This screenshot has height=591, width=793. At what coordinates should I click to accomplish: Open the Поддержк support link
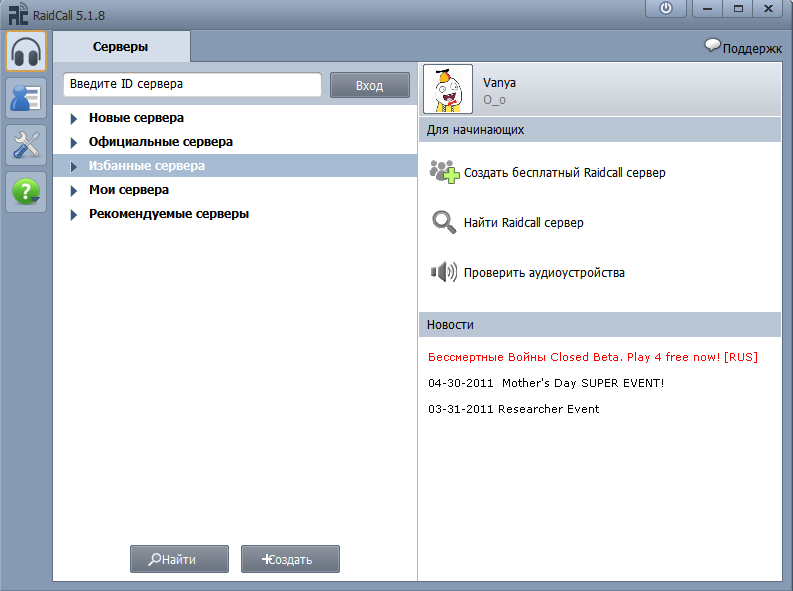(x=752, y=49)
